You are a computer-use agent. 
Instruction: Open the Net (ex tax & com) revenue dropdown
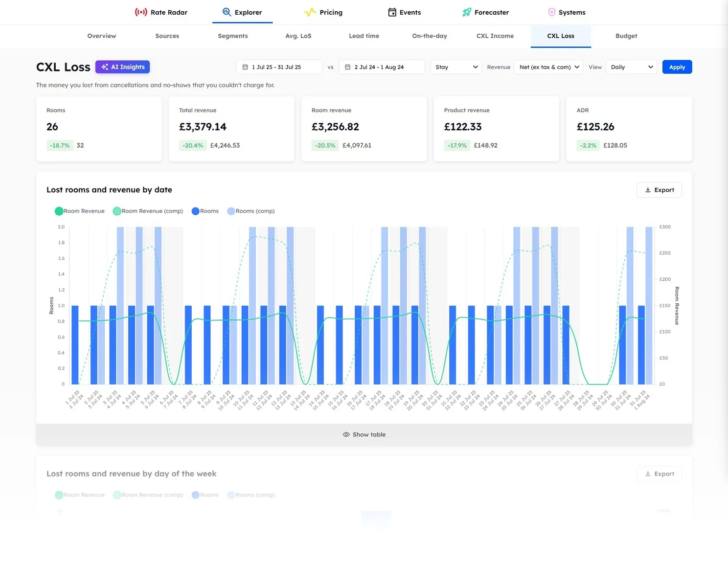pos(549,67)
